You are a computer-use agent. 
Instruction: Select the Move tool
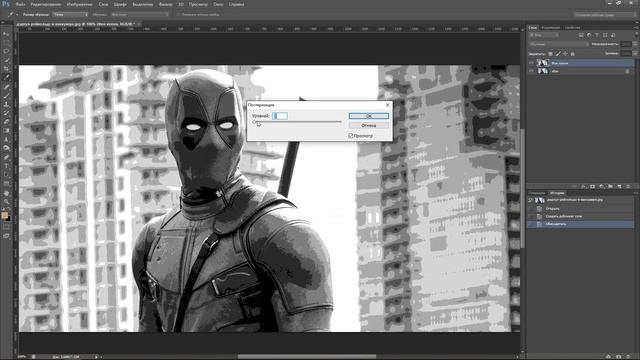point(6,34)
